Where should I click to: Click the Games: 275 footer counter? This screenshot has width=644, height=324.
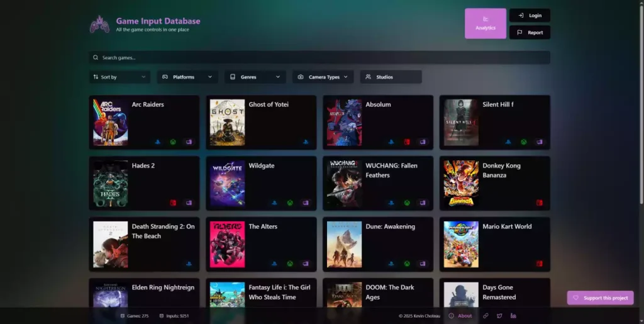point(135,316)
